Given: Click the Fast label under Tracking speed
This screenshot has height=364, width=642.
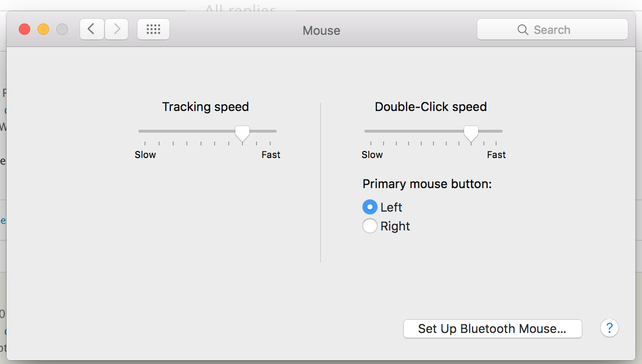Looking at the screenshot, I should point(271,155).
